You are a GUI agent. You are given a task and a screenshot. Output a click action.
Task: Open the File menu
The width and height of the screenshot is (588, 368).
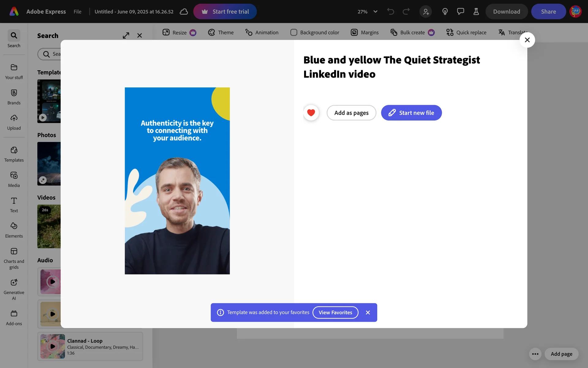(77, 12)
